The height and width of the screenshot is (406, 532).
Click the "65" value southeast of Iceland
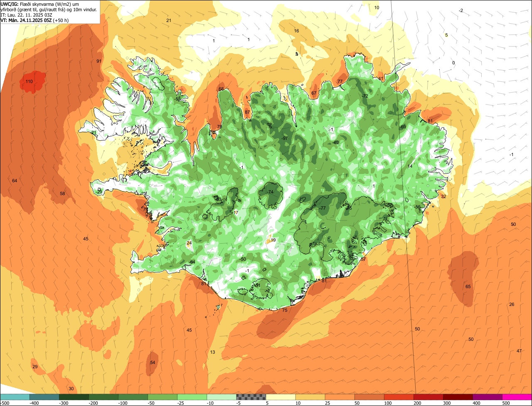pos(468,286)
